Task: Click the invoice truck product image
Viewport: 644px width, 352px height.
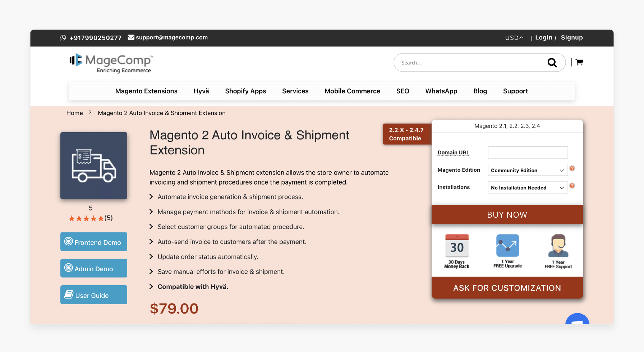Action: [x=94, y=166]
